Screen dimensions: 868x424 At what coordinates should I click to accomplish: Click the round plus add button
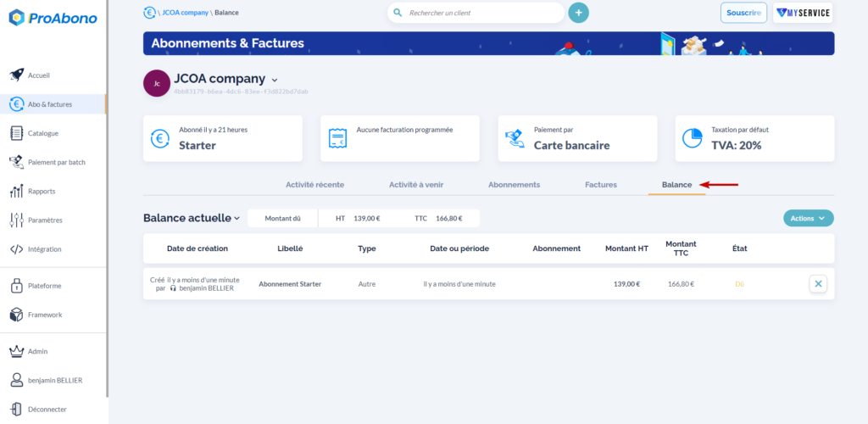pos(578,12)
